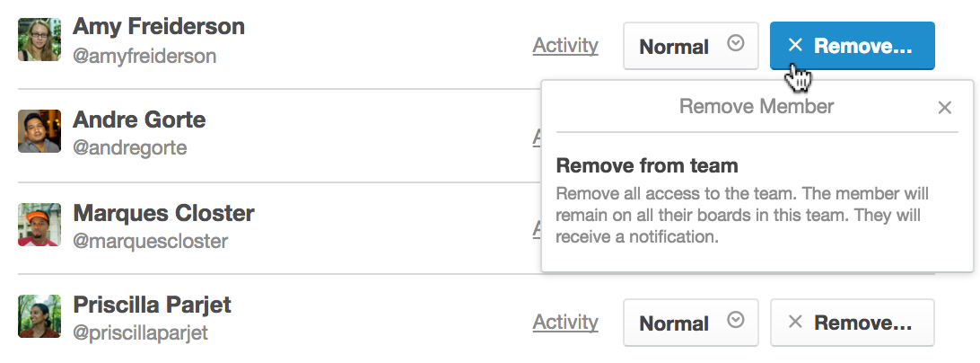Click Priscilla Parjet's Remove button

coord(853,323)
